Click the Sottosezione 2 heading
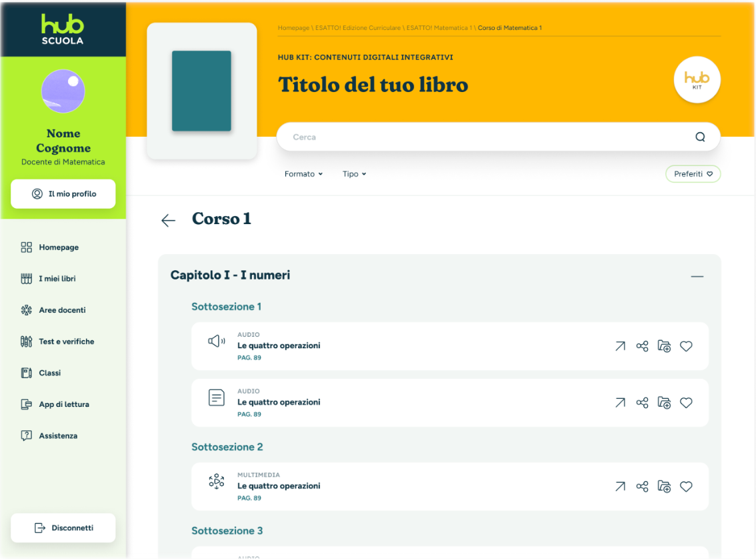 pyautogui.click(x=227, y=447)
